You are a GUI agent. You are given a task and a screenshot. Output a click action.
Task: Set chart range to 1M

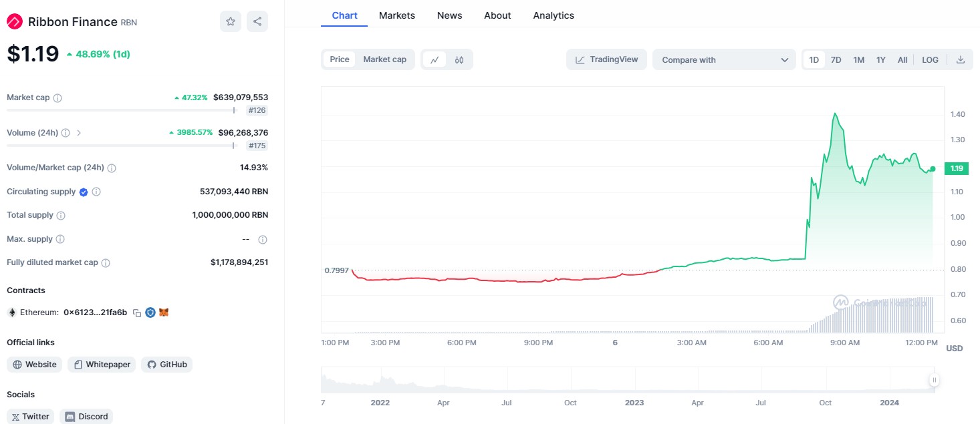859,59
